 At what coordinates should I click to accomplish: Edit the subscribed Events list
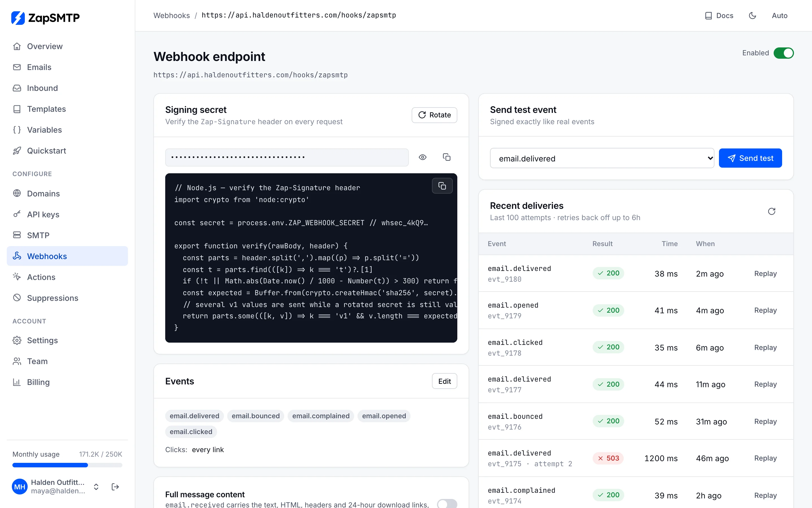(444, 381)
